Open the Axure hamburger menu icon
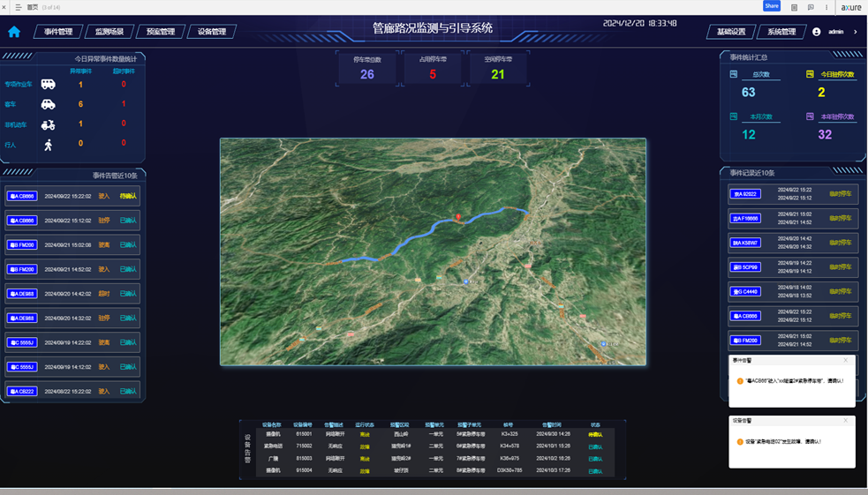 coord(18,6)
